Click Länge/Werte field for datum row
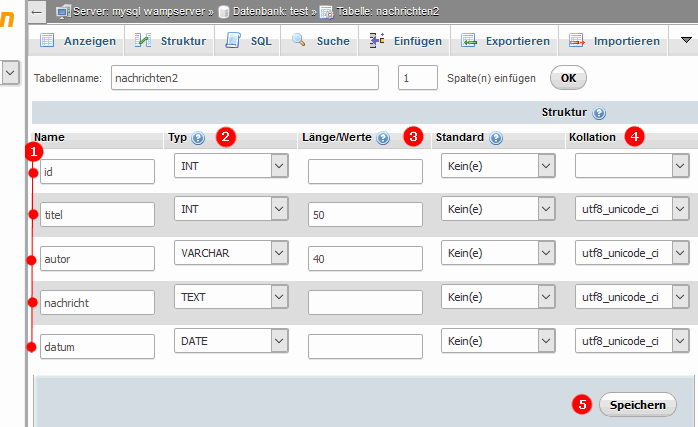The image size is (698, 427). 365,346
